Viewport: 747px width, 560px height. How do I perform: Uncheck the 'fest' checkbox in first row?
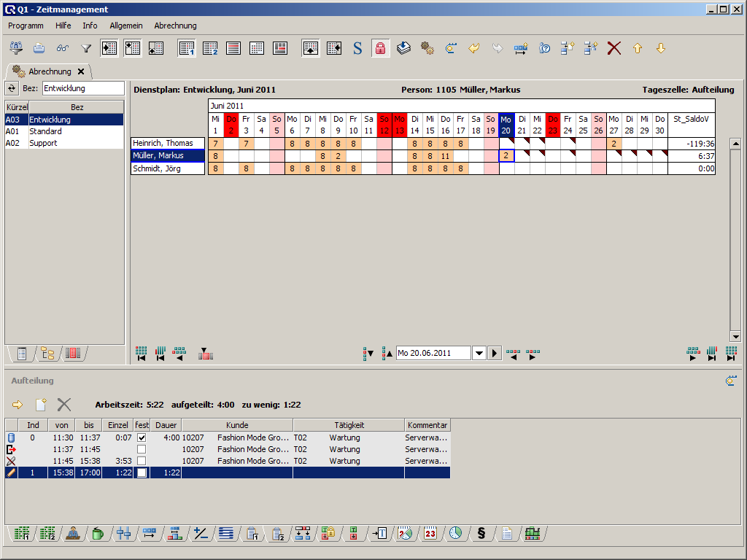coord(142,437)
